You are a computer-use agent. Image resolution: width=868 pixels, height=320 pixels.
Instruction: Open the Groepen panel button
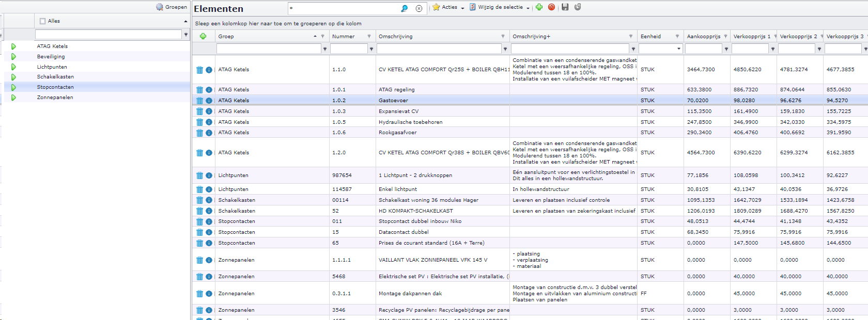172,7
